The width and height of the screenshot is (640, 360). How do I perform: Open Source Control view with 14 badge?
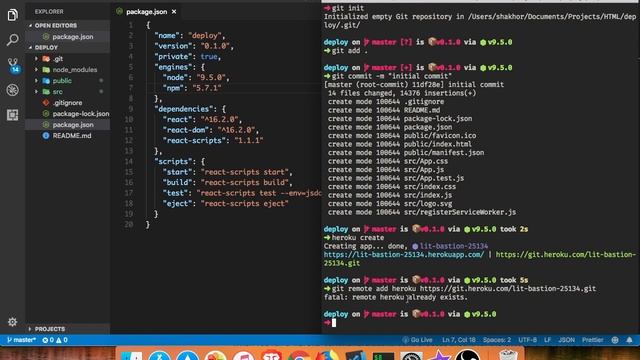(x=13, y=65)
